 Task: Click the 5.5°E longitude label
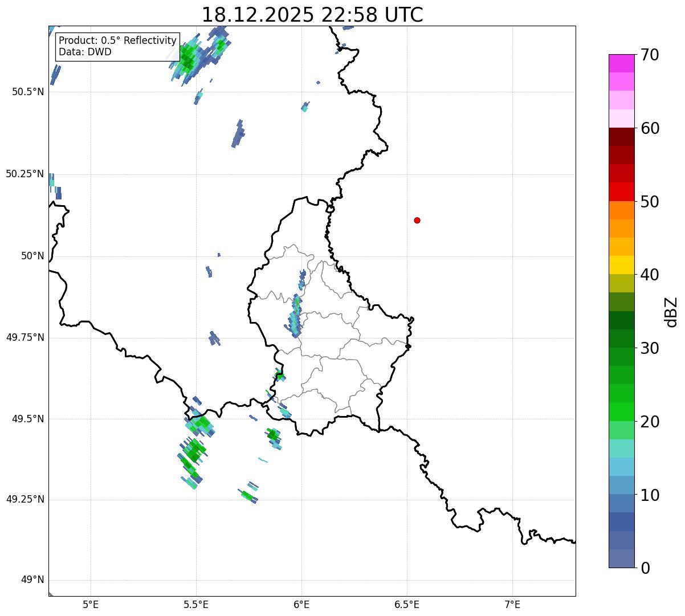[196, 605]
